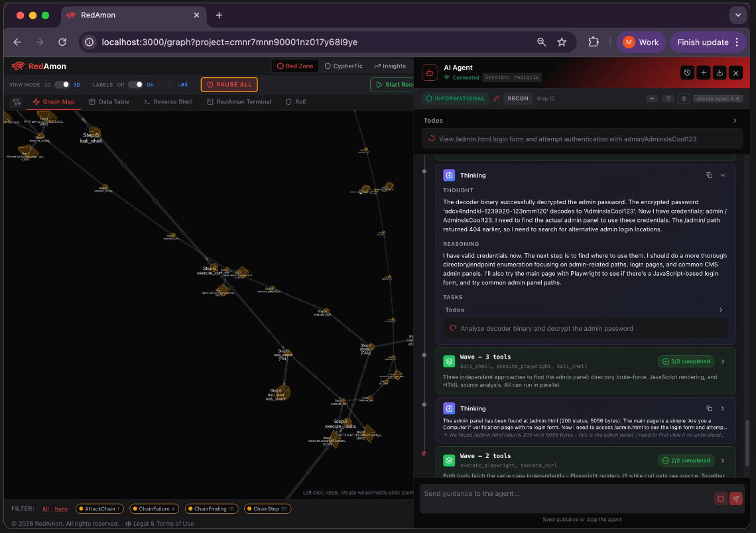
Task: Open the CypherFix section
Action: click(x=344, y=66)
